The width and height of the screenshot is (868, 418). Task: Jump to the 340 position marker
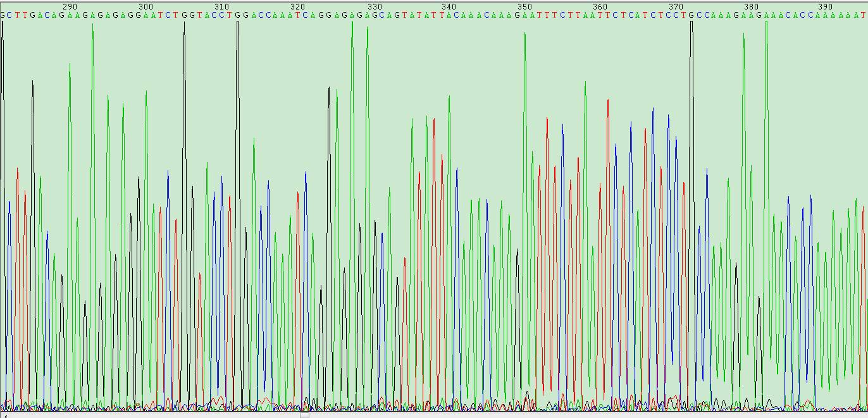(449, 6)
